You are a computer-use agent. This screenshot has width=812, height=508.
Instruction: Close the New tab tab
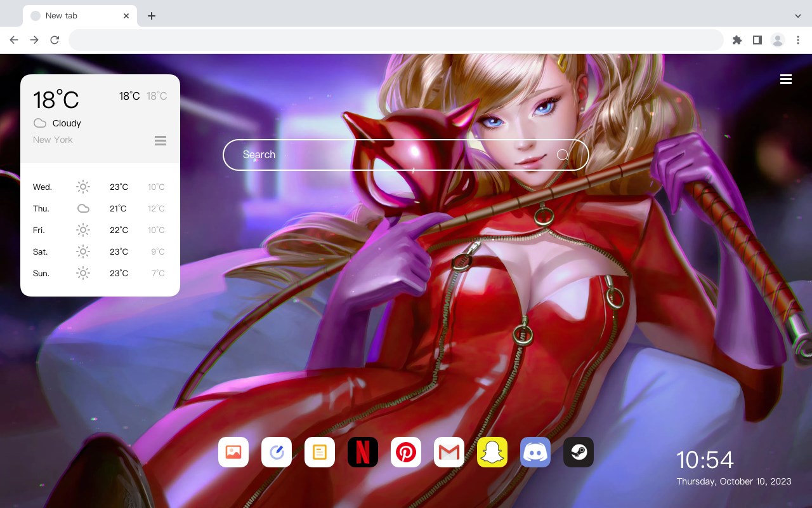point(127,16)
